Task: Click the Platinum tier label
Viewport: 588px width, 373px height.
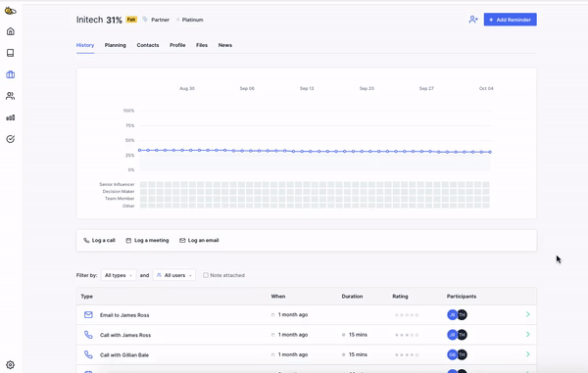Action: [192, 20]
